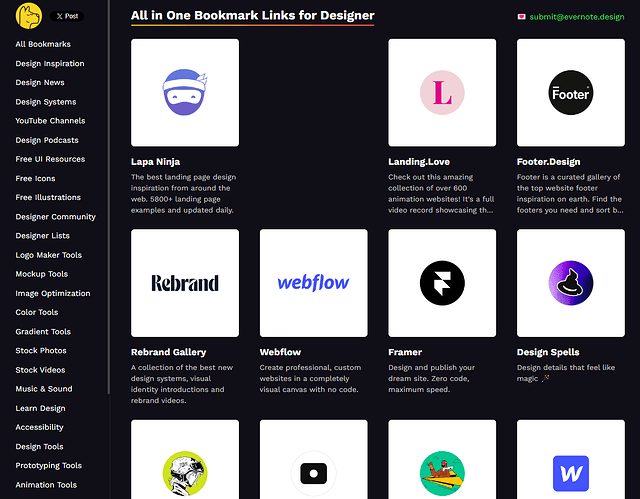Select Design Systems category
This screenshot has height=499, width=640.
46,102
